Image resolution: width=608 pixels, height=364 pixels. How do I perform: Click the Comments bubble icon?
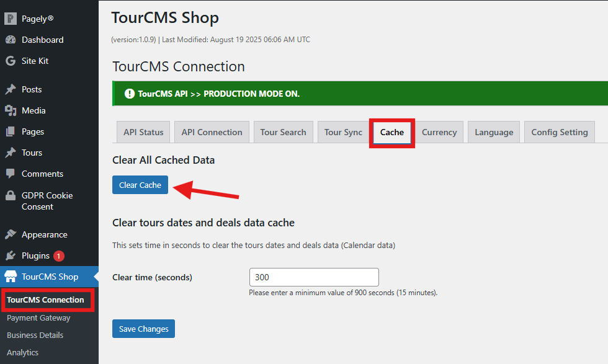[x=11, y=173]
